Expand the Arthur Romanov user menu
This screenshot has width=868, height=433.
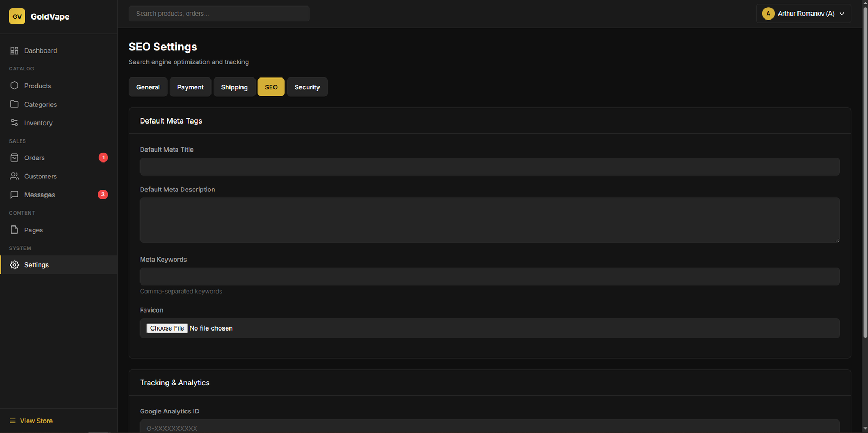pyautogui.click(x=803, y=14)
